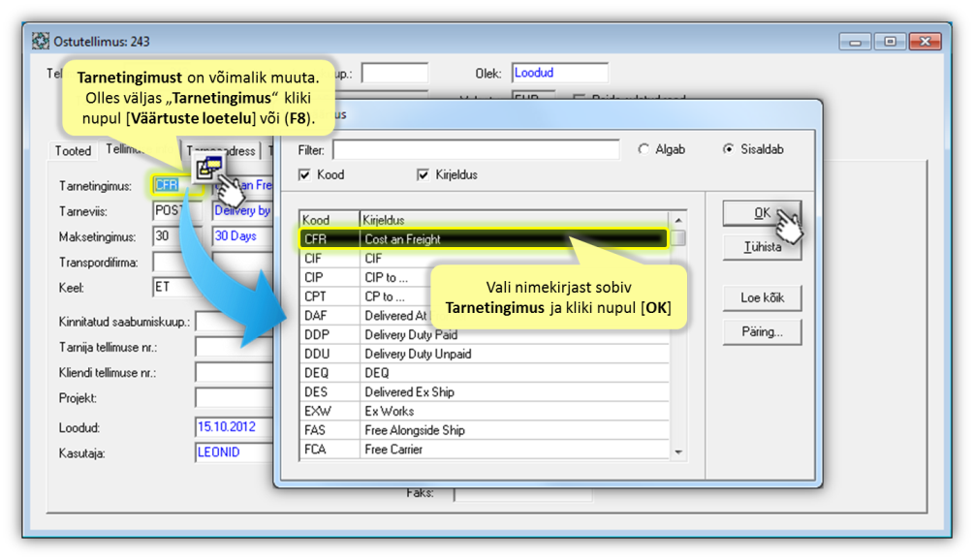Screen dimensions: 974x560
Task: Maximize the Ostutellimus window
Action: (x=890, y=42)
